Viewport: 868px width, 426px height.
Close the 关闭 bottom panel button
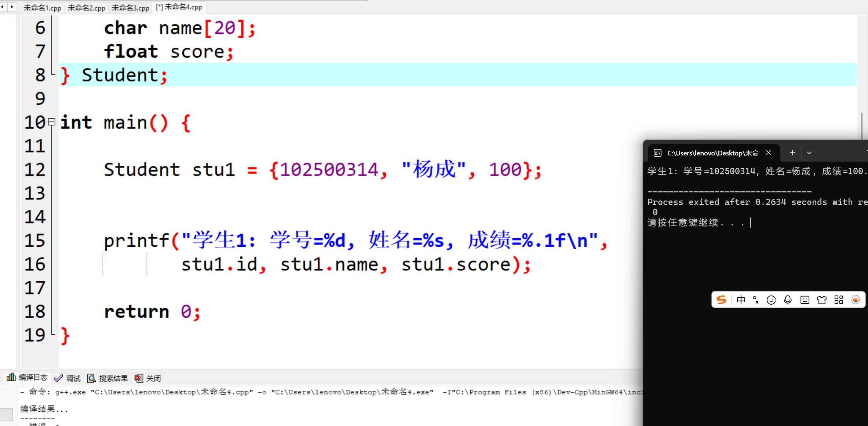148,378
